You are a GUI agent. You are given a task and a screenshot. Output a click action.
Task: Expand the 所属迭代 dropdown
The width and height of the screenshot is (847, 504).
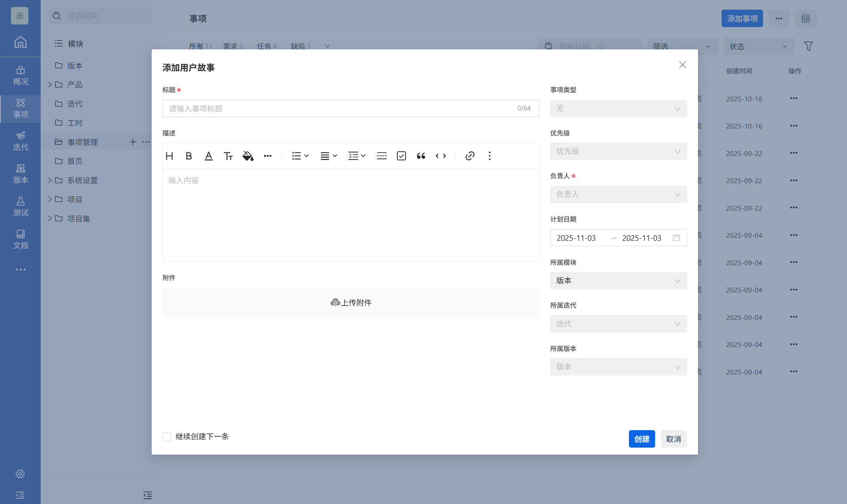coord(618,324)
